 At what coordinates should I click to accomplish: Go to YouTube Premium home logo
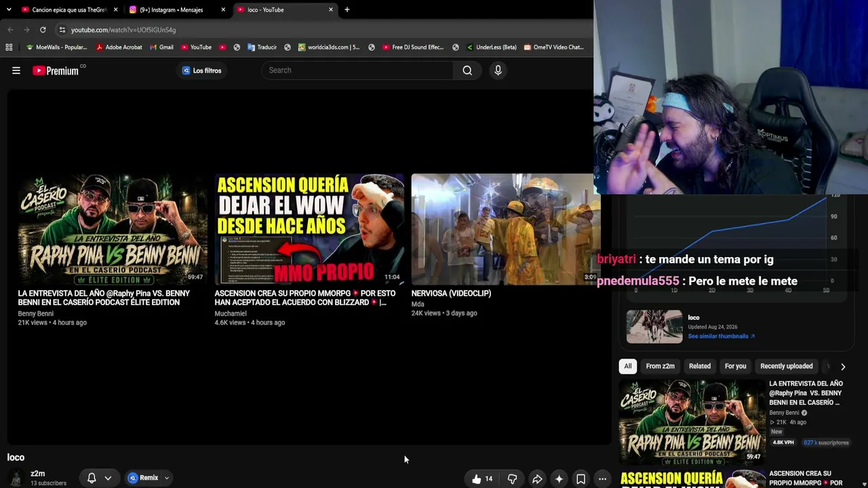57,70
